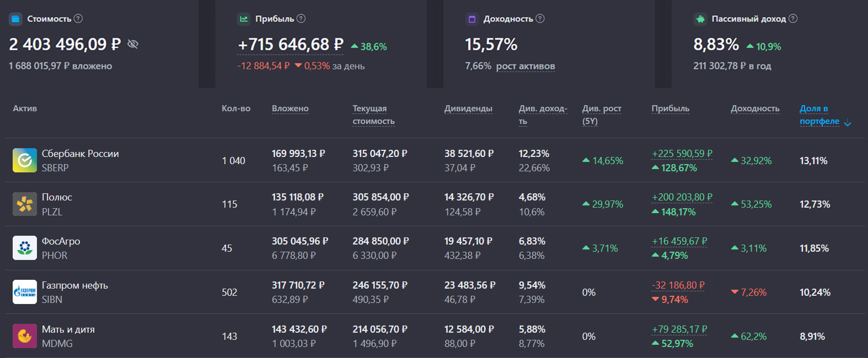The width and height of the screenshot is (868, 358).
Task: Click the Сбербанк России logo icon
Action: (25, 160)
